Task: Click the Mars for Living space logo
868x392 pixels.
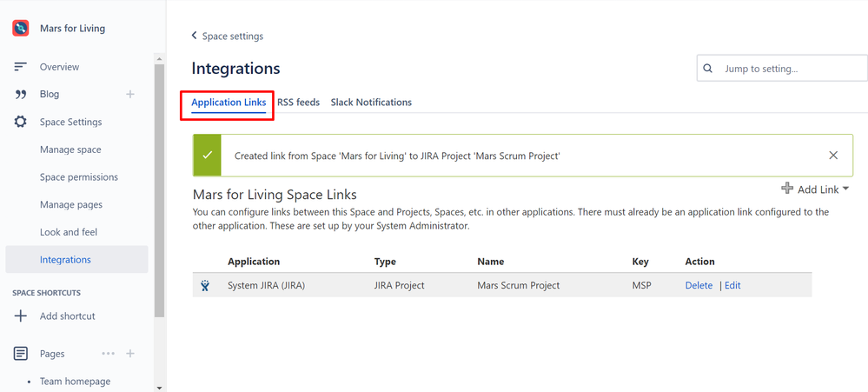Action: [21, 28]
